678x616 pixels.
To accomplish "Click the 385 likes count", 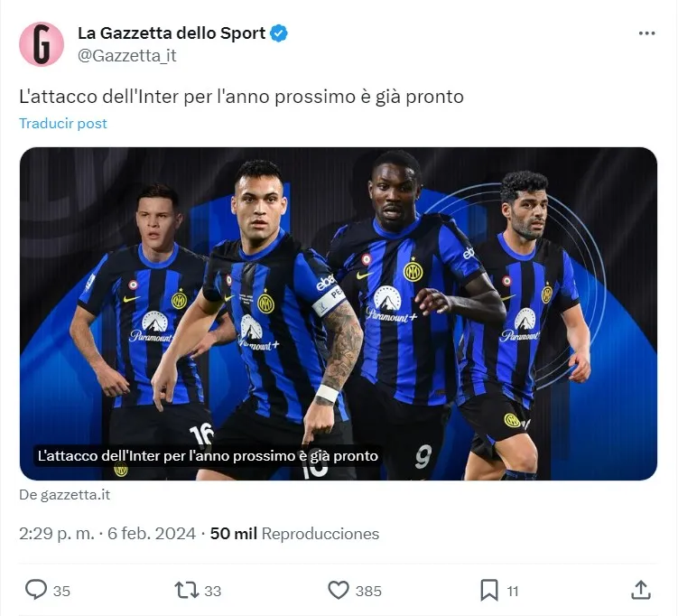I will click(368, 591).
